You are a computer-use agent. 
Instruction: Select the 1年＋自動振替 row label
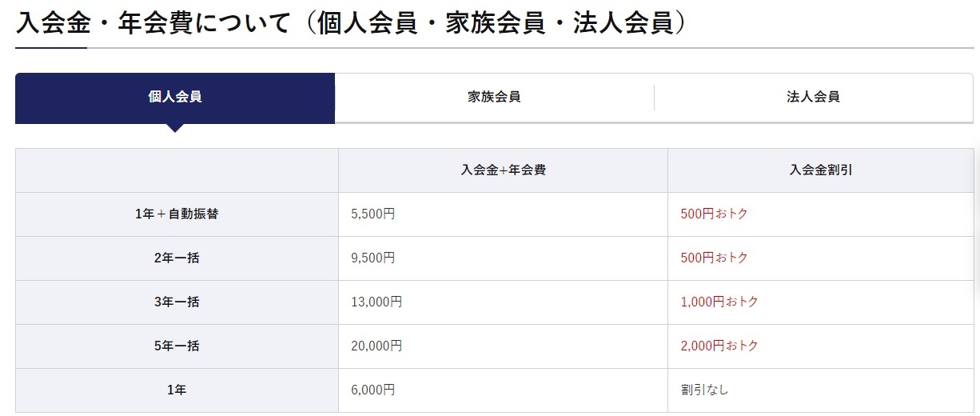coord(177,214)
